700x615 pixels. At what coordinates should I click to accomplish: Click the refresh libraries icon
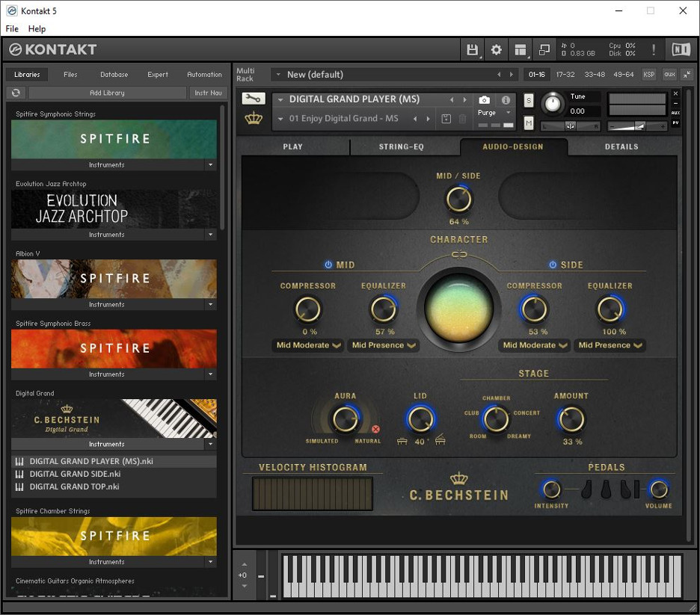point(16,93)
